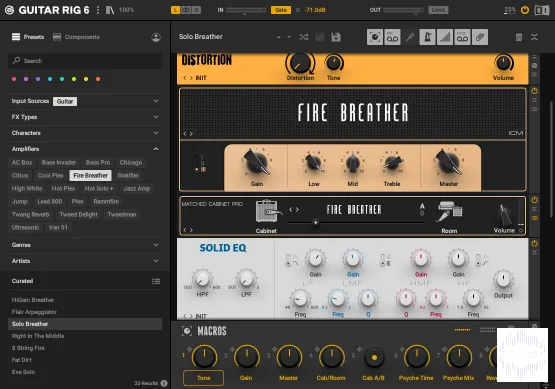Click the Solid EQ Output knob
Screen dimensions: 555x389
tap(503, 280)
